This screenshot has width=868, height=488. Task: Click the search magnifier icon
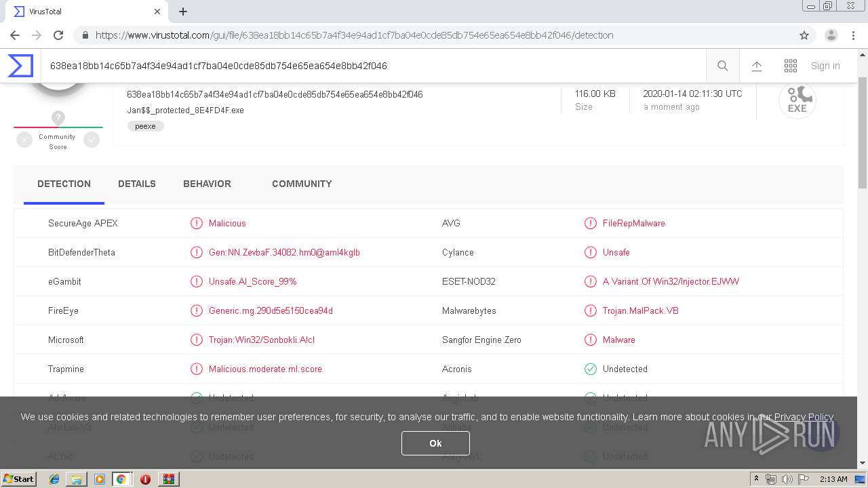[x=723, y=66]
